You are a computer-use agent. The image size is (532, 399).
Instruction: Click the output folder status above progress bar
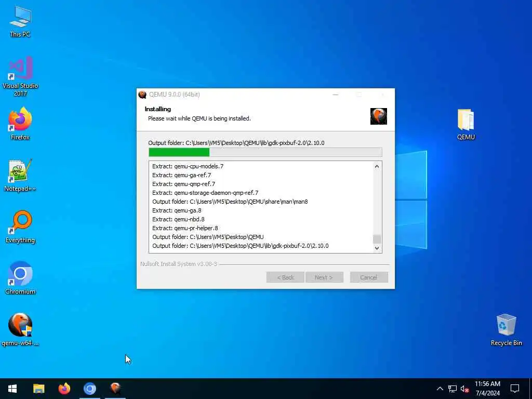[236, 143]
